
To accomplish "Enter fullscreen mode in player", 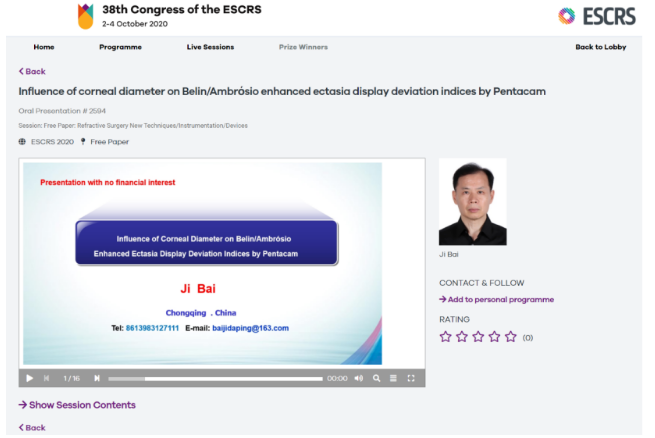I will click(411, 378).
